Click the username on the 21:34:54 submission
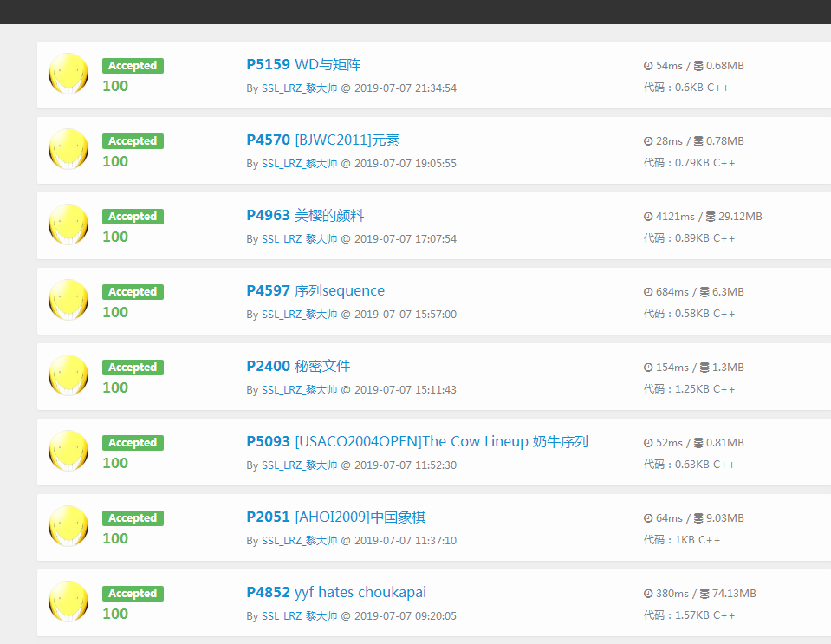Screen dimensions: 831x644 [300, 88]
